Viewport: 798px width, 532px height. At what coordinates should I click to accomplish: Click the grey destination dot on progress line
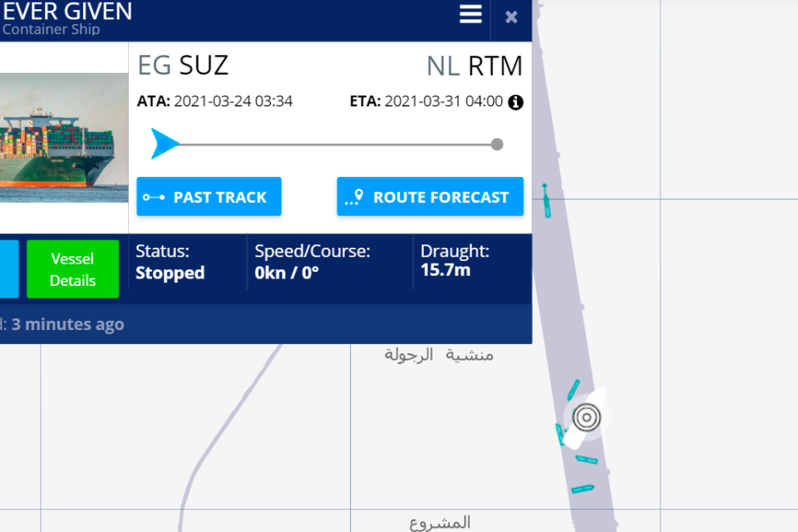click(x=497, y=145)
